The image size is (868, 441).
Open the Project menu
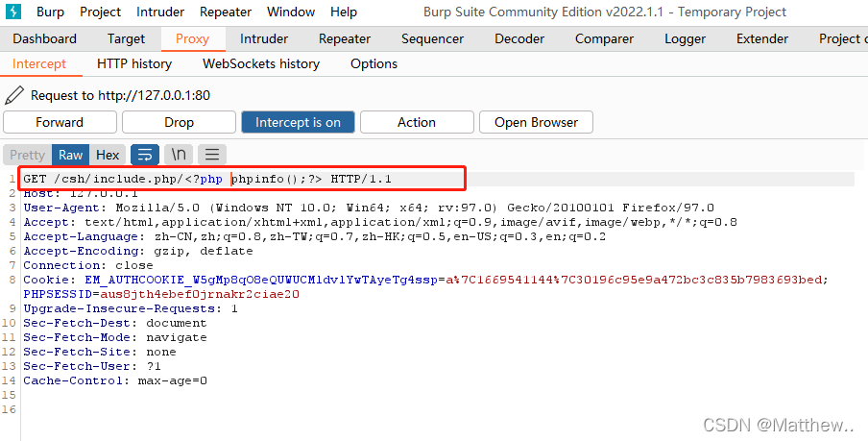click(x=100, y=12)
